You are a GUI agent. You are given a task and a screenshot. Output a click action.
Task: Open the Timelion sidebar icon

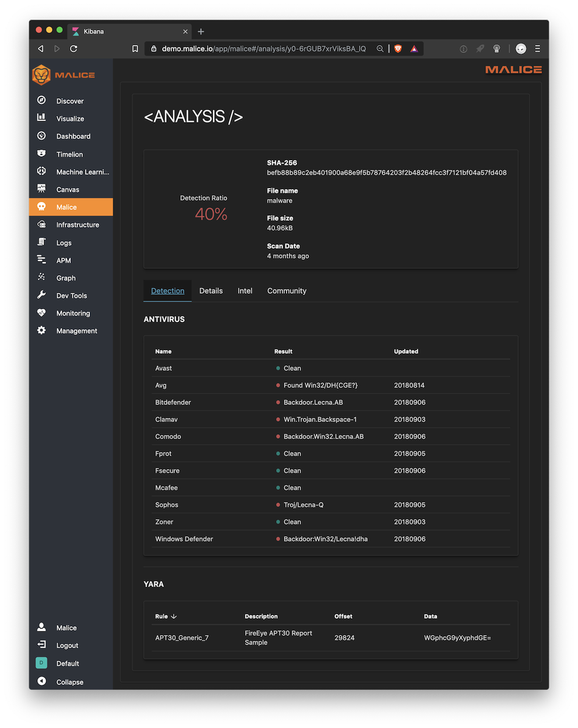click(41, 154)
